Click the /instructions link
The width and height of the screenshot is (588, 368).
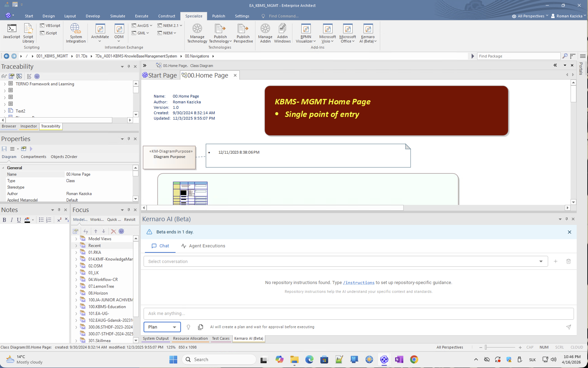359,283
